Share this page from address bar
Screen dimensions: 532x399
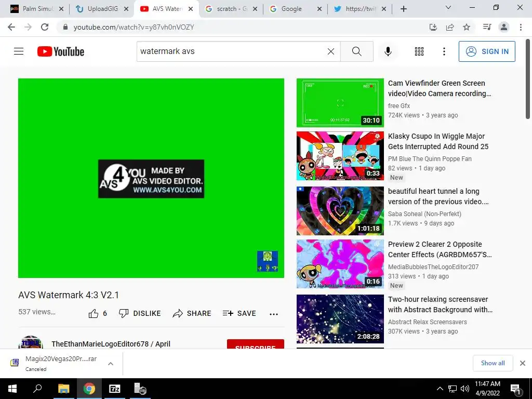tap(450, 27)
